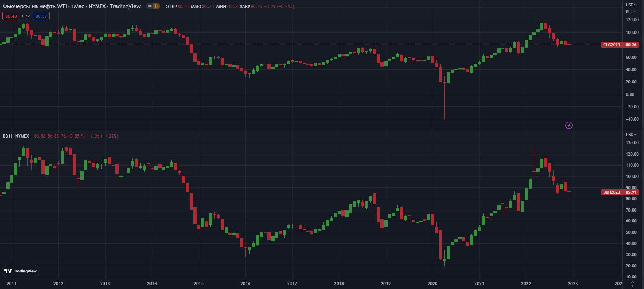Click the BB1!, NYMEX symbol label
This screenshot has width=644, height=289.
pos(16,136)
